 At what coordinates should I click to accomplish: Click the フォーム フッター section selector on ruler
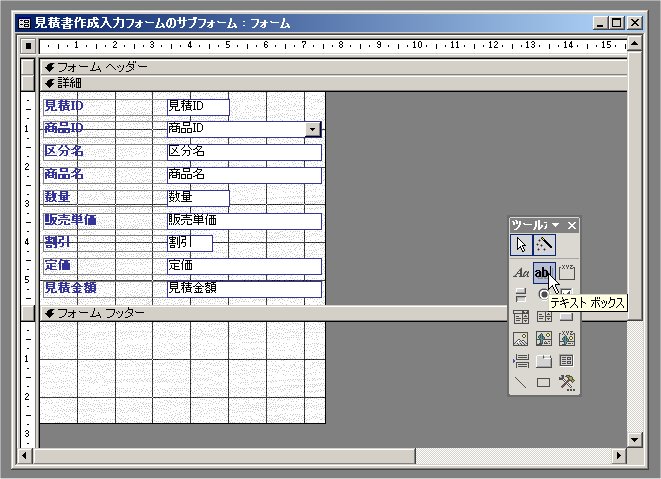[x=28, y=313]
